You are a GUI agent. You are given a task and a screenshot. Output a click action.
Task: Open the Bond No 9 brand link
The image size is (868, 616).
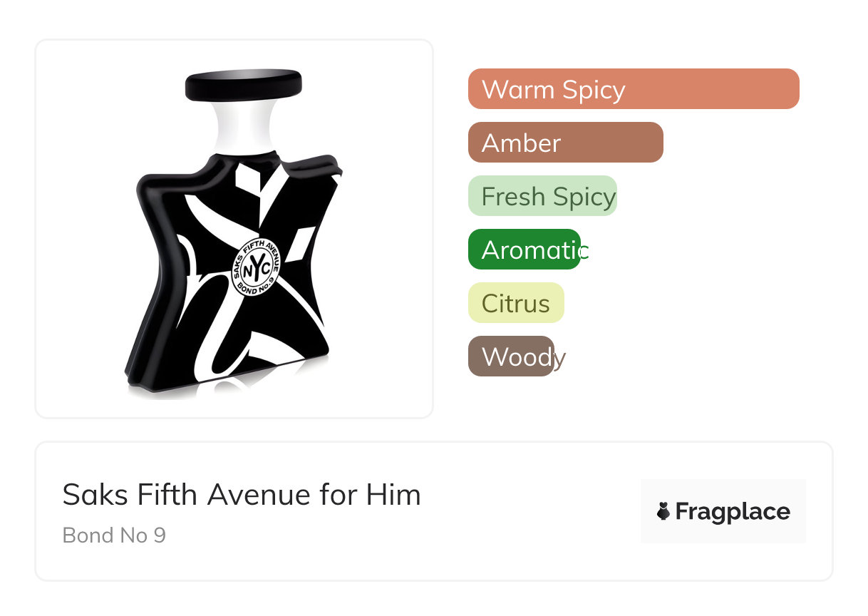tap(114, 535)
